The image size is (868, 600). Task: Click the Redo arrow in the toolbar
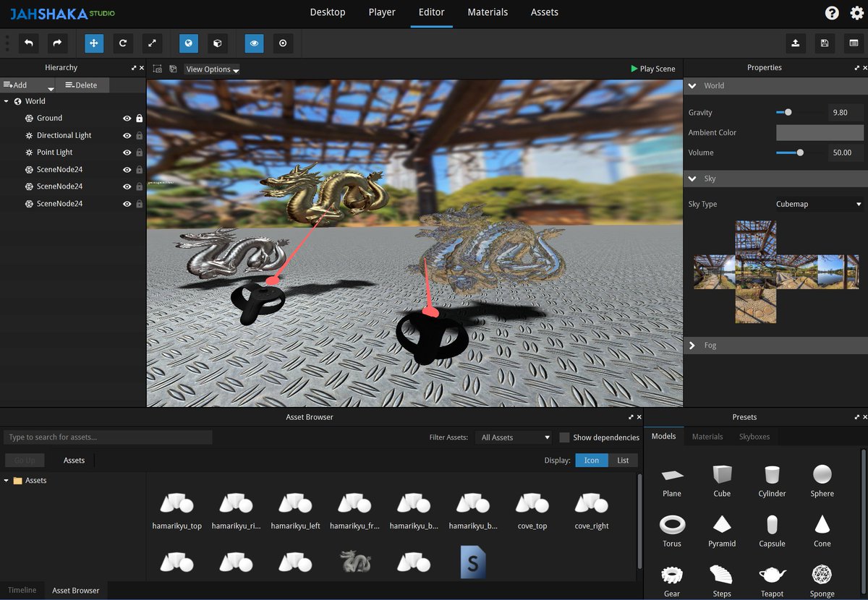point(57,43)
